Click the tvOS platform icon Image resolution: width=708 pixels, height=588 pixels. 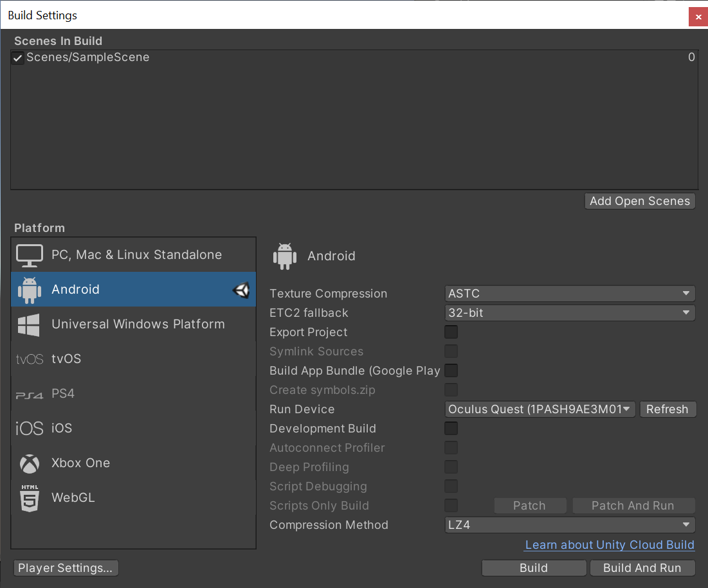tap(30, 359)
